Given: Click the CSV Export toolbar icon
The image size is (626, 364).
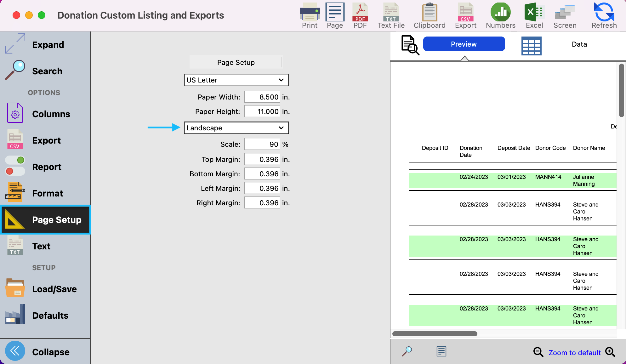Looking at the screenshot, I should click(465, 16).
